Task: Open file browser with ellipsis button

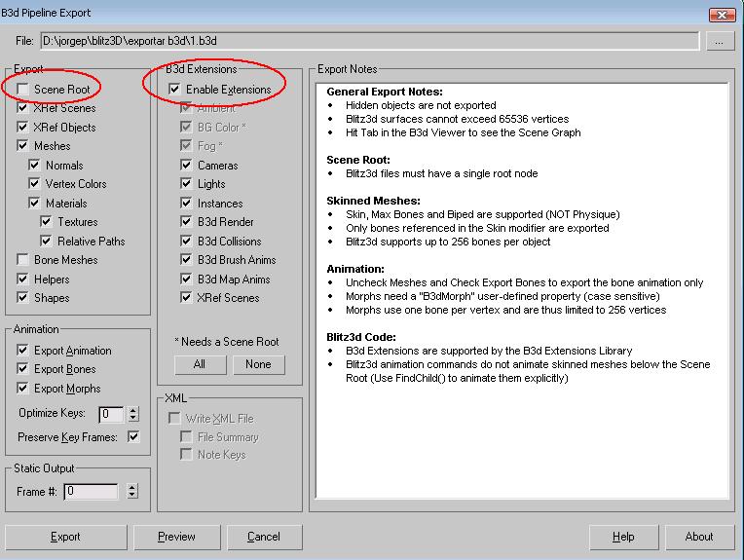Action: pos(719,41)
